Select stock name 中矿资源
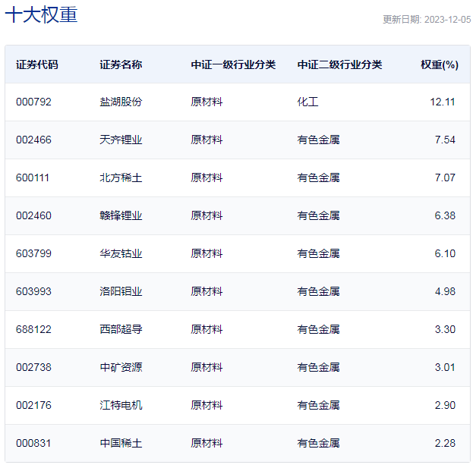The width and height of the screenshot is (476, 468). [121, 367]
